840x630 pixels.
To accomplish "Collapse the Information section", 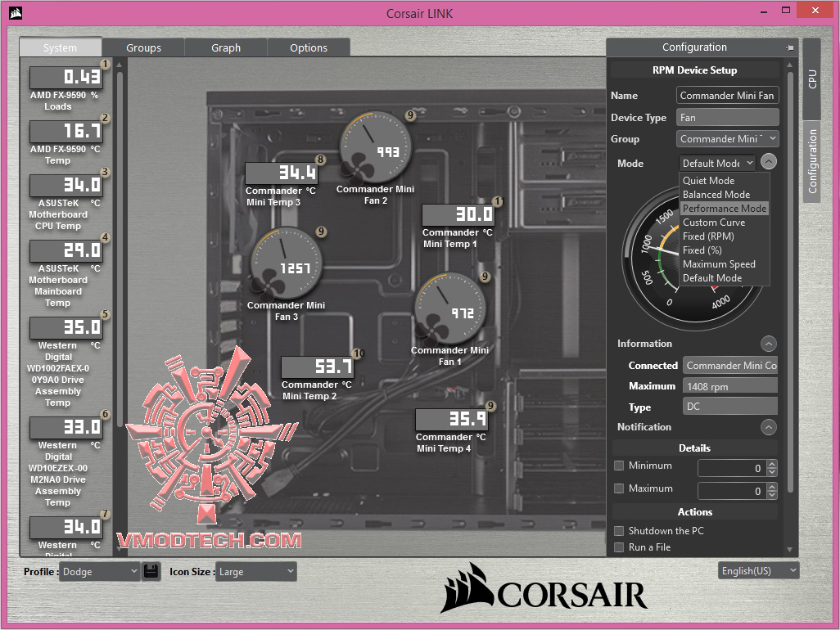I will pos(769,344).
